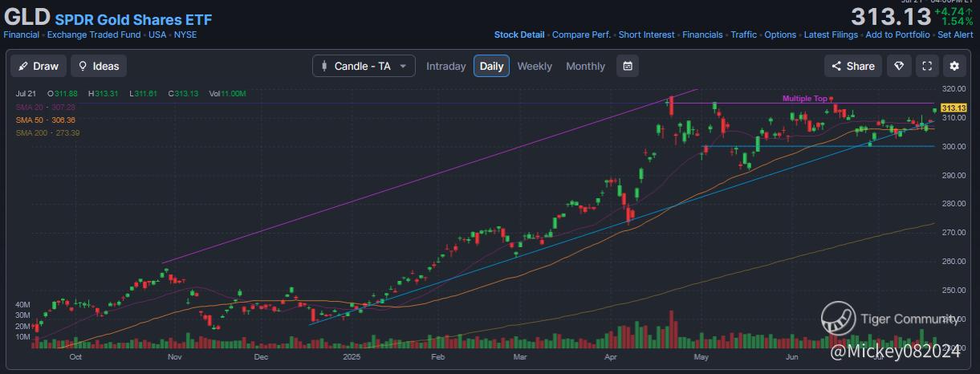Open the Options link
This screenshot has height=374, width=980.
[780, 35]
